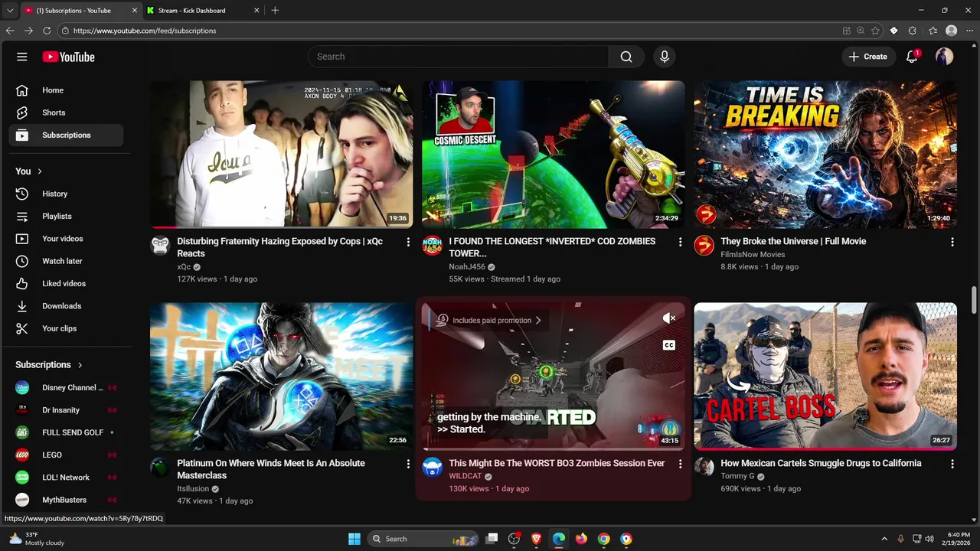Bookmark this page with star icon

pyautogui.click(x=875, y=31)
